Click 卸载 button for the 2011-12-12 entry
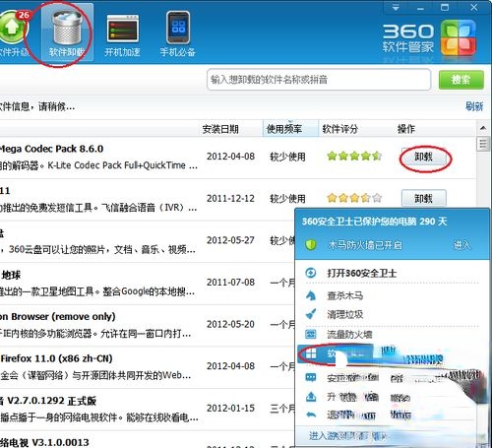 pyautogui.click(x=424, y=198)
